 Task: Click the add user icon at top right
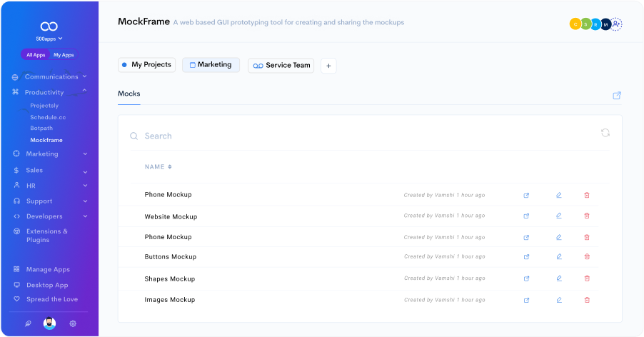(617, 24)
